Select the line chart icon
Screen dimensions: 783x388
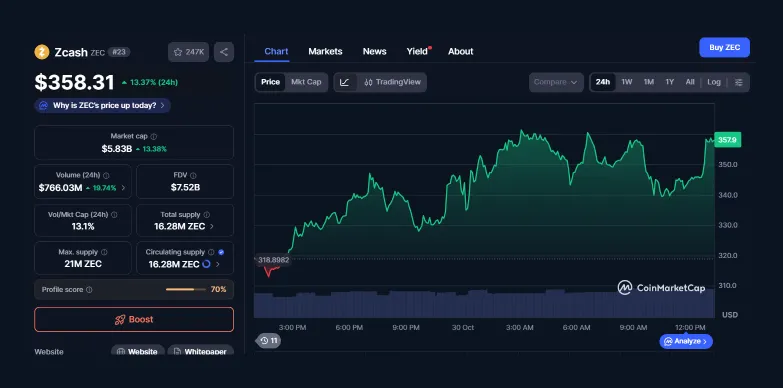[345, 82]
